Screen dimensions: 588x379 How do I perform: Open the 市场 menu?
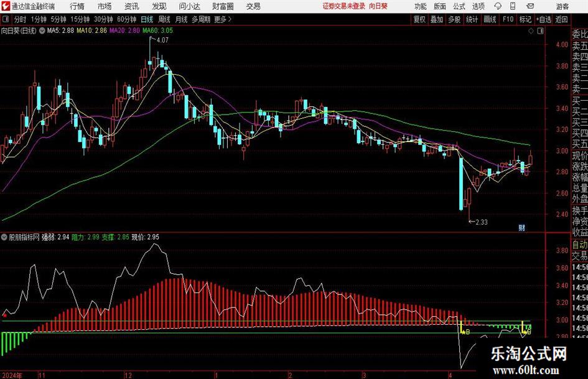105,6
